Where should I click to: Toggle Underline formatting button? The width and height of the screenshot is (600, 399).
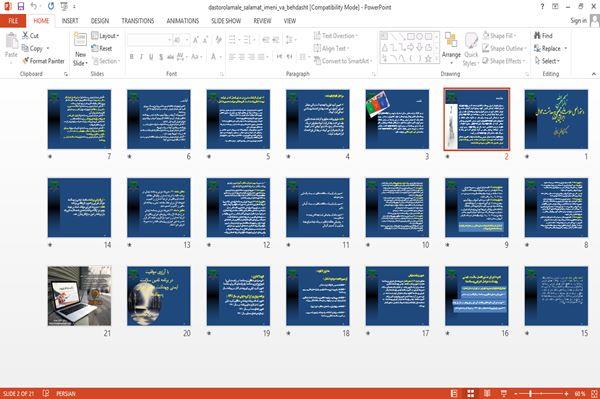(151, 57)
